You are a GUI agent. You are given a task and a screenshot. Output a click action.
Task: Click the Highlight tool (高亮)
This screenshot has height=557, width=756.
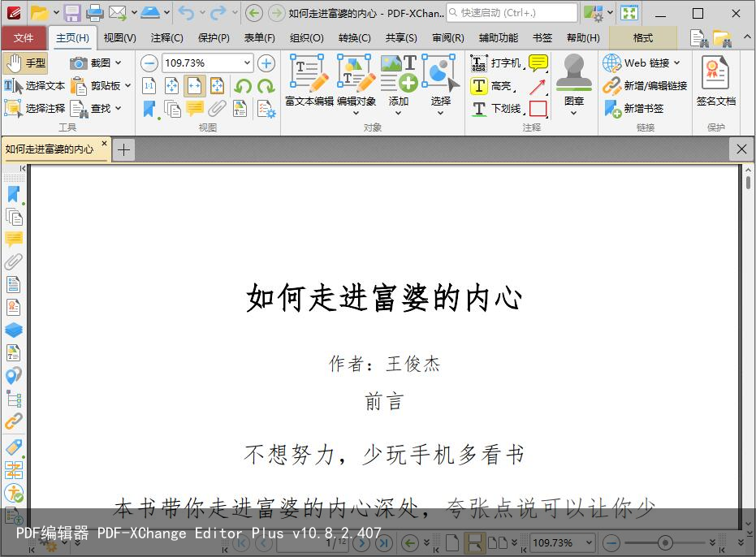point(493,86)
